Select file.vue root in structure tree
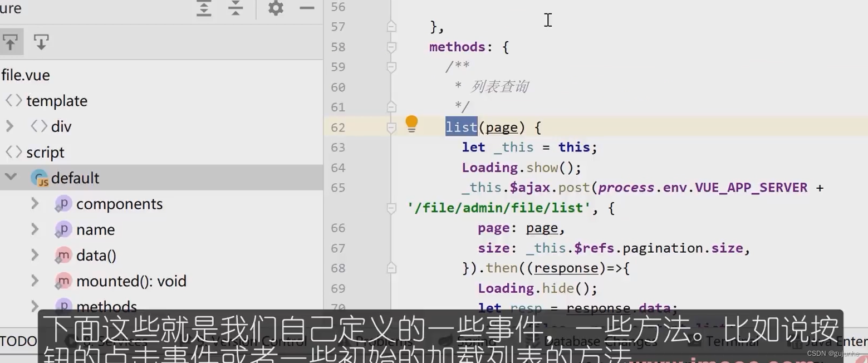The width and height of the screenshot is (868, 363). (x=26, y=75)
